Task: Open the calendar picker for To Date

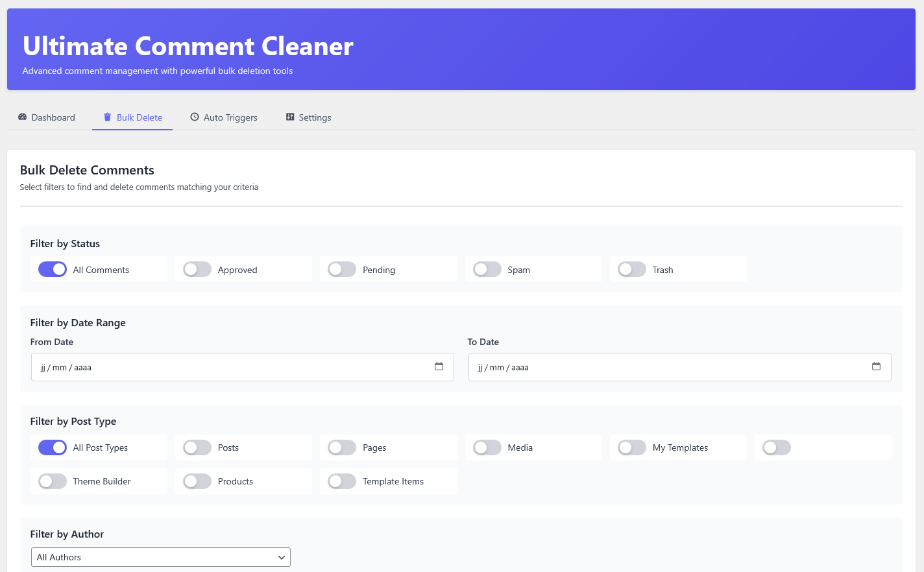Action: [x=877, y=366]
